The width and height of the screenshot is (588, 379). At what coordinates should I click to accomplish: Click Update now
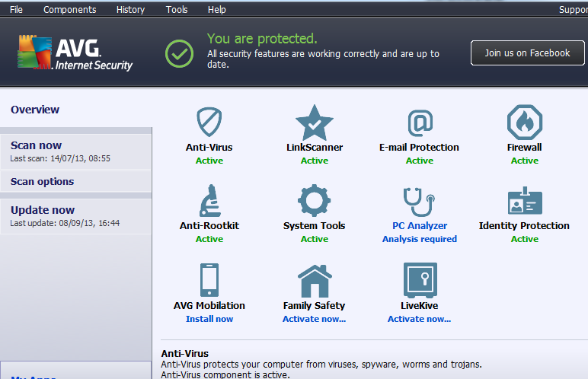click(75, 216)
